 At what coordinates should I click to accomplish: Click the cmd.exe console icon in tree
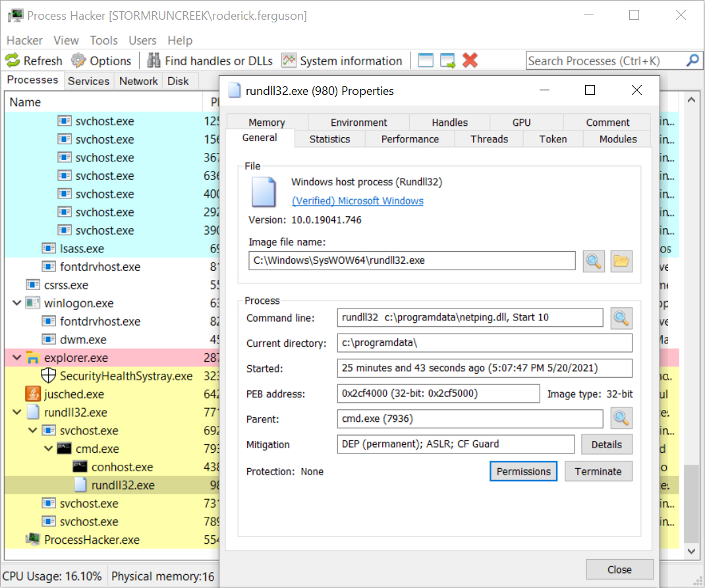[65, 448]
